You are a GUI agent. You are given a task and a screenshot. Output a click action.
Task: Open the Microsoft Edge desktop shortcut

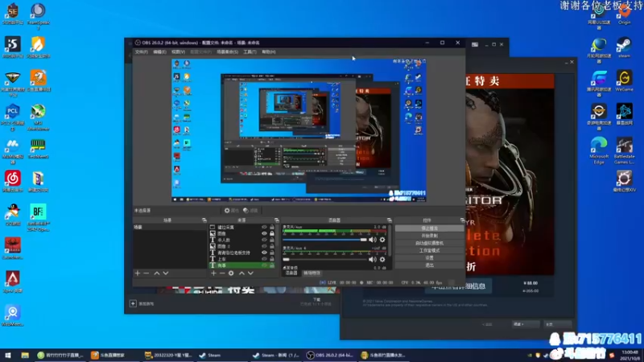click(599, 150)
